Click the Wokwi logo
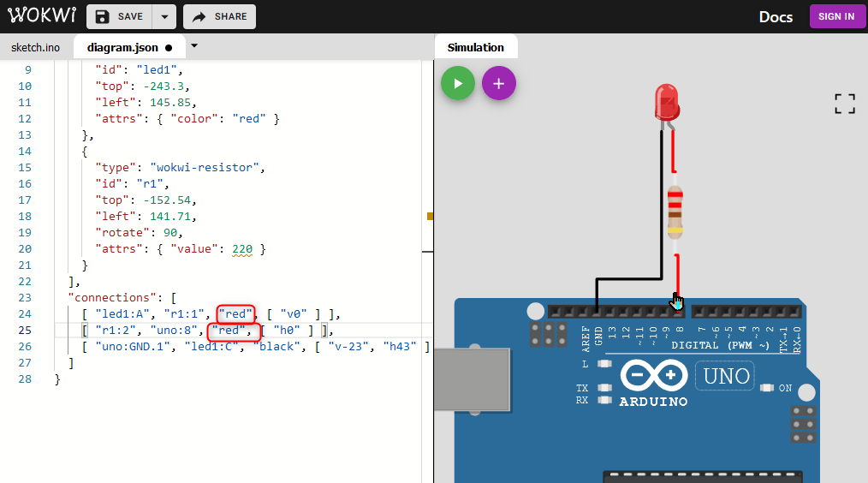 [42, 15]
